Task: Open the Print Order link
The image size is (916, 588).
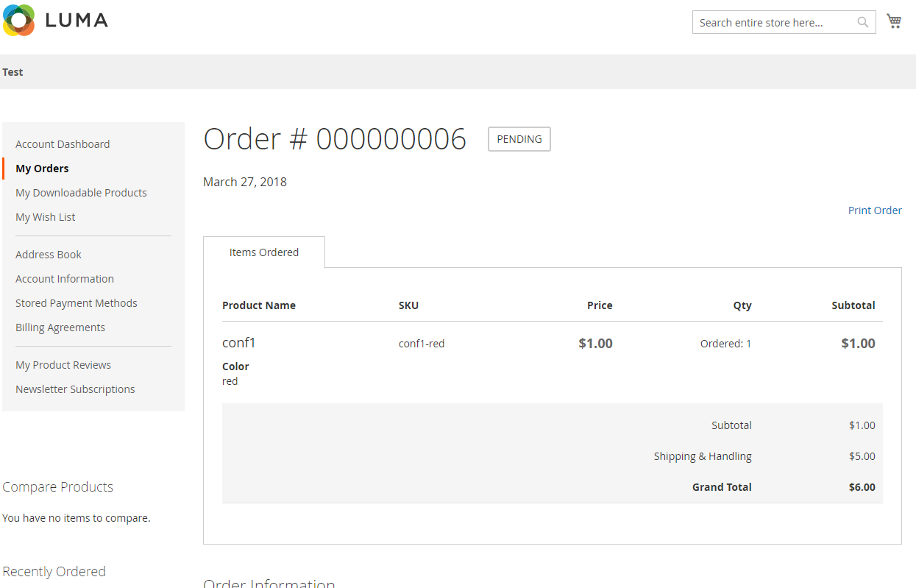Action: (x=875, y=210)
